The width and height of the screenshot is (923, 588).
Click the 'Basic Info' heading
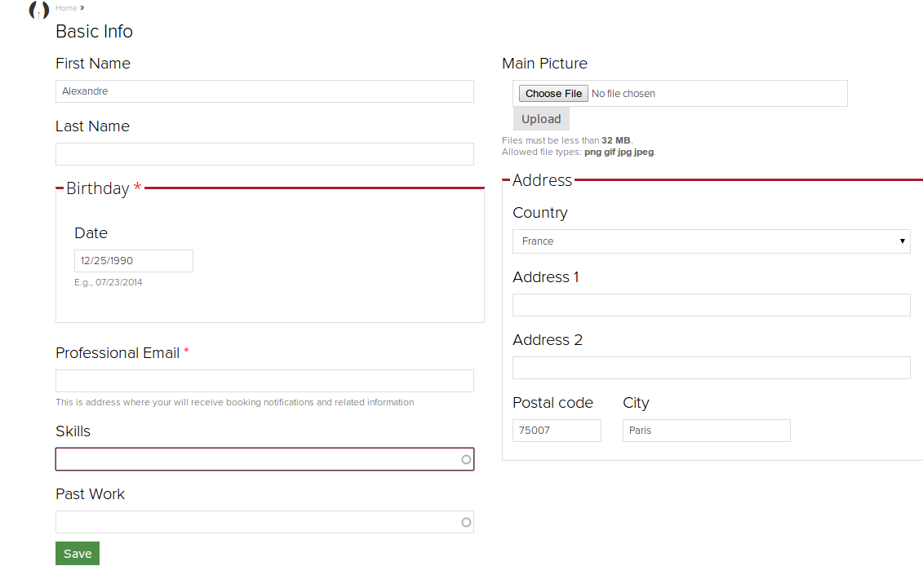point(94,31)
